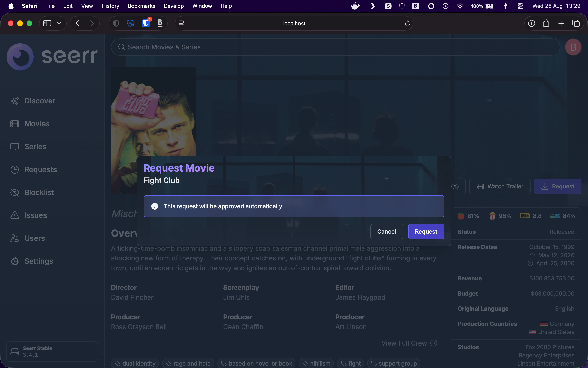Open the Docker menu bar icon
The height and width of the screenshot is (368, 588).
pyautogui.click(x=355, y=6)
